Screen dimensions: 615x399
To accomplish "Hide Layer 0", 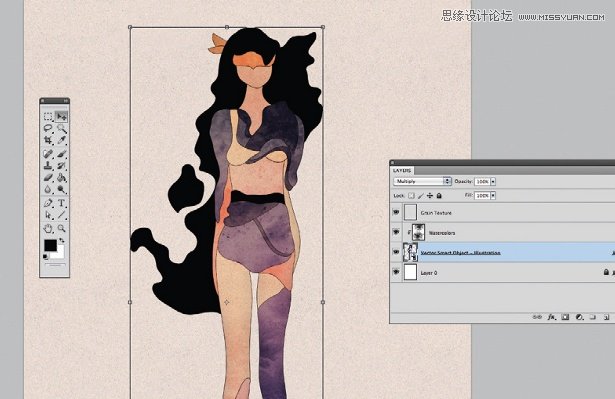I will pos(396,272).
